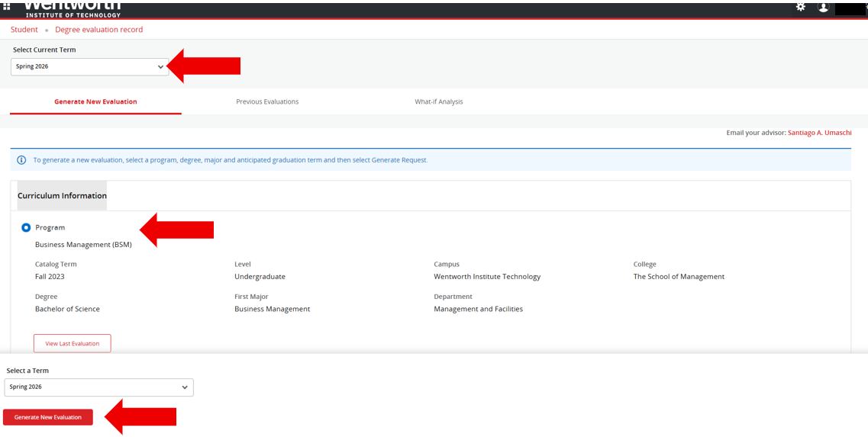Click The School of Management college value
This screenshot has width=868, height=437.
678,277
